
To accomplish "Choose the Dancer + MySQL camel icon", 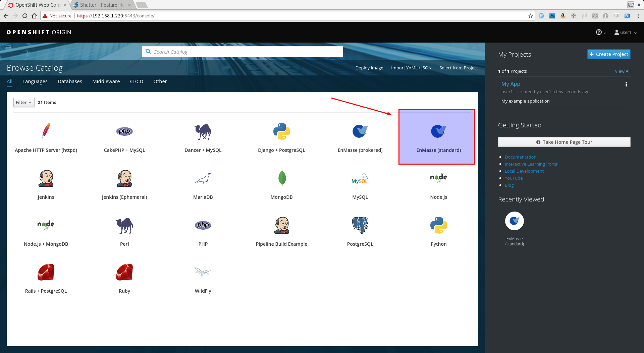I will [203, 131].
